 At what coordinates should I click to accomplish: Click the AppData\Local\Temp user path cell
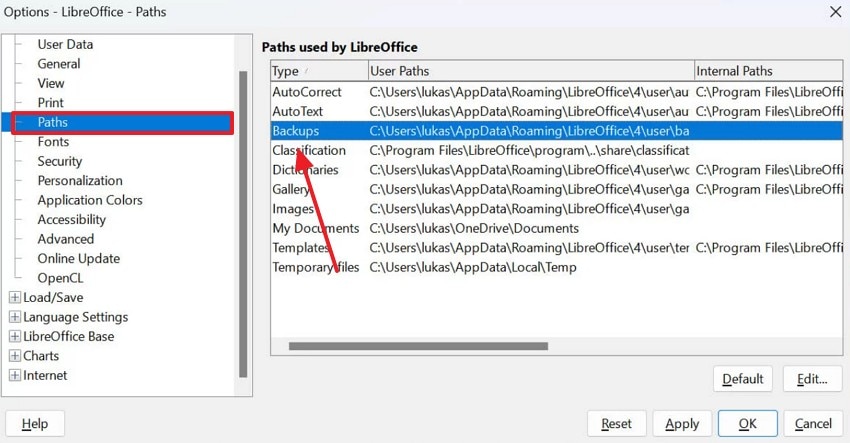click(x=473, y=267)
